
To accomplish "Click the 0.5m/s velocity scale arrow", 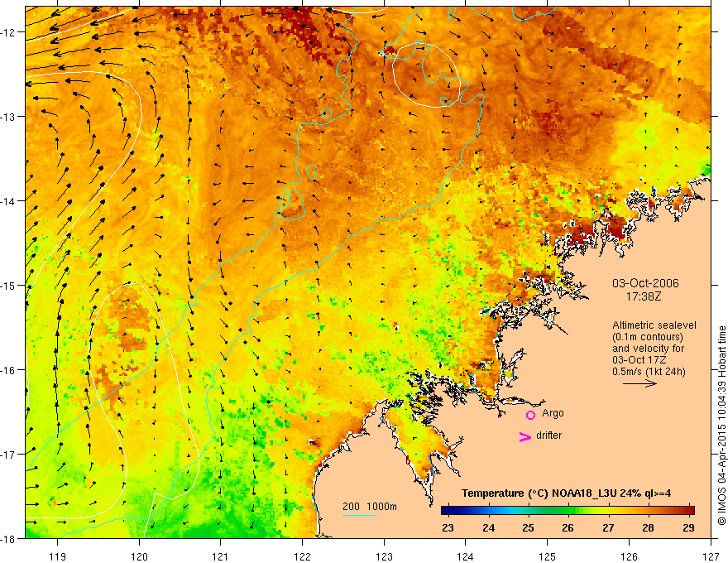I will (x=639, y=383).
